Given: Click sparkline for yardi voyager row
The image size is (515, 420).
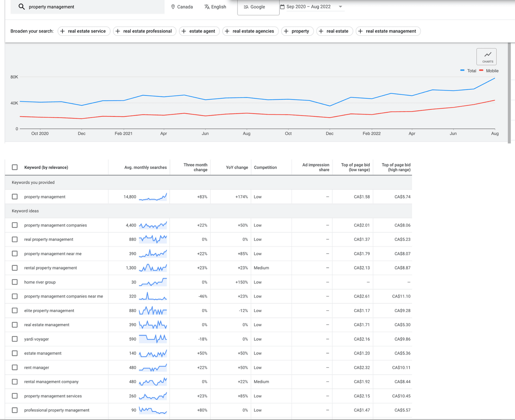Looking at the screenshot, I should (153, 339).
